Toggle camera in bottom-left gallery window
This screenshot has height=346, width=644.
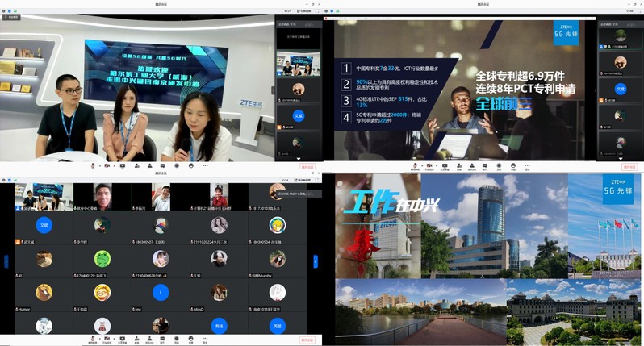(107, 339)
